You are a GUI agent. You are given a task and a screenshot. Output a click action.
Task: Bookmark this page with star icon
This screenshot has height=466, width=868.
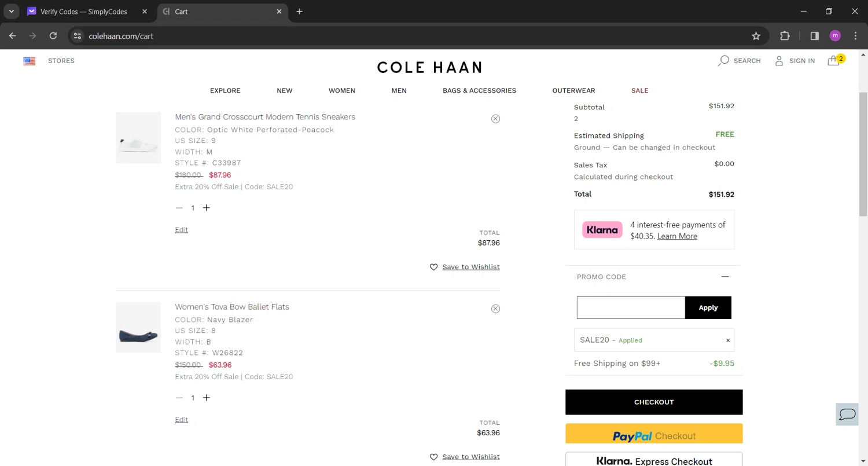coord(756,36)
